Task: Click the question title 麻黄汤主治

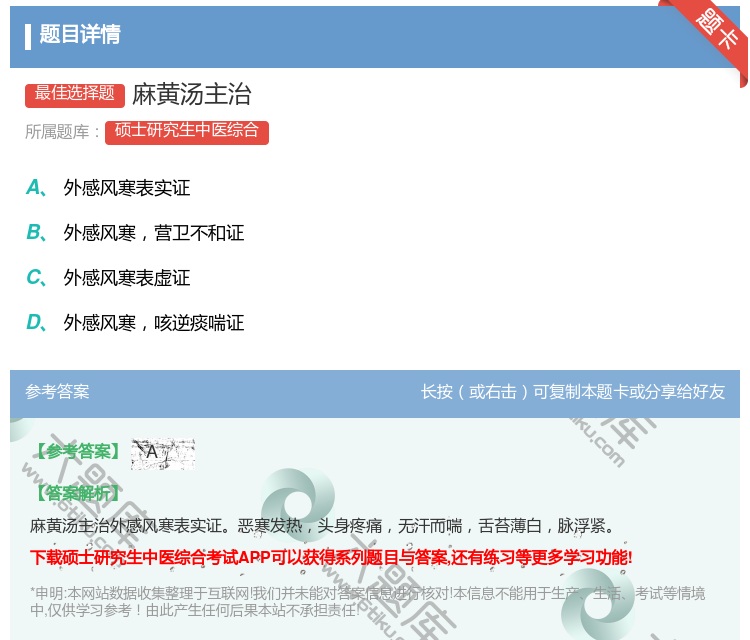Action: (192, 94)
